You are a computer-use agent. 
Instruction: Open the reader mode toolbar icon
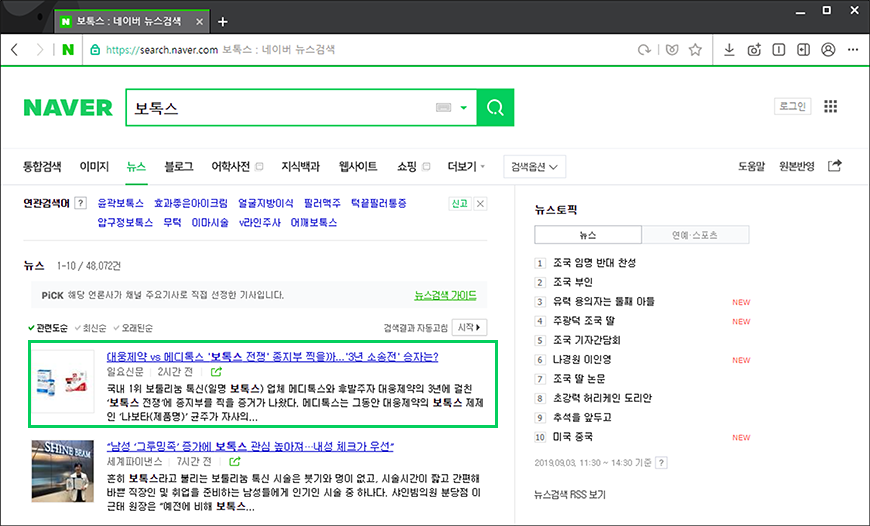[x=778, y=50]
